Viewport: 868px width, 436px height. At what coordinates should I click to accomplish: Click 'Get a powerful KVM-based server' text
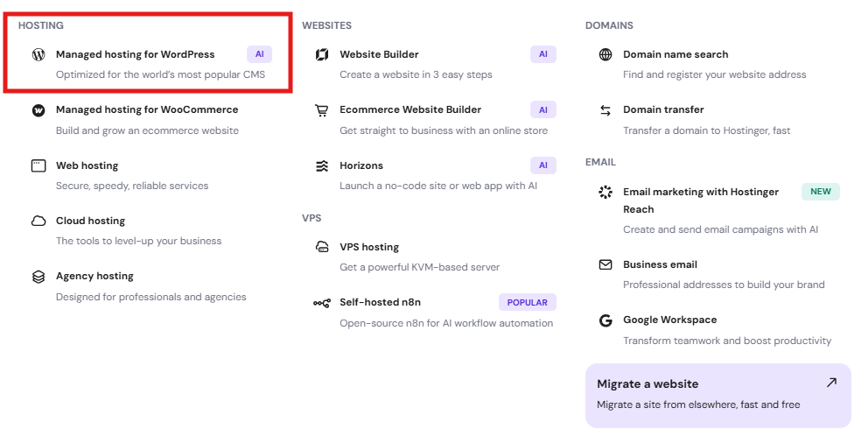[420, 268]
